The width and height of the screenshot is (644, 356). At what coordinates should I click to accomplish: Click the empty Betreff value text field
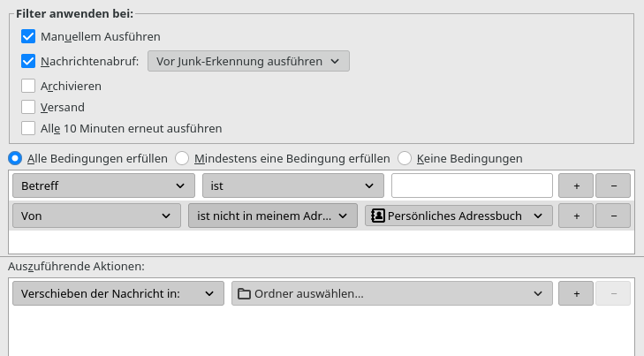tap(472, 186)
